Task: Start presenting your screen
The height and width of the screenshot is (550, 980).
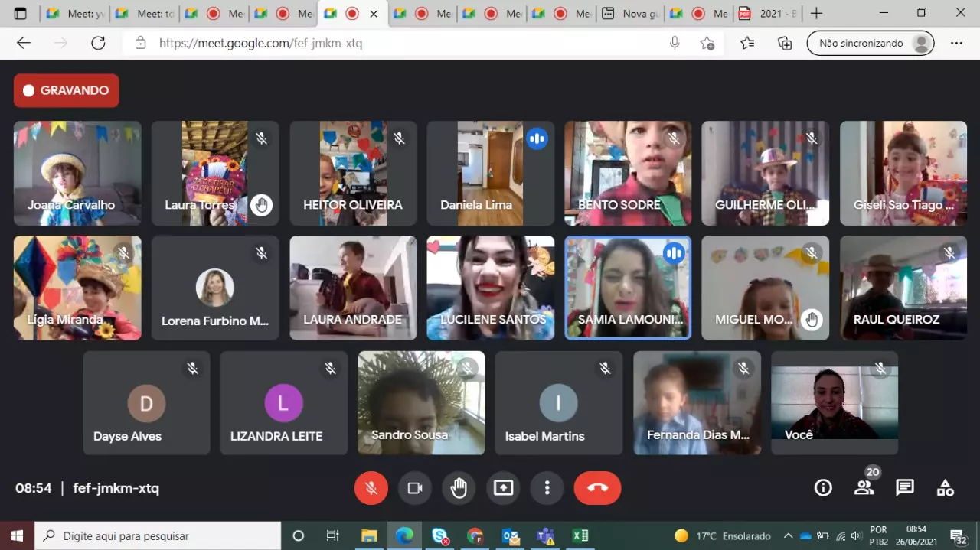Action: pyautogui.click(x=503, y=488)
